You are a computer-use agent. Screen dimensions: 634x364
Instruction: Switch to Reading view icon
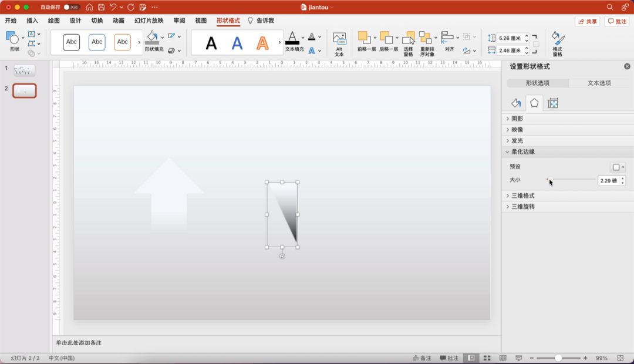(x=503, y=358)
